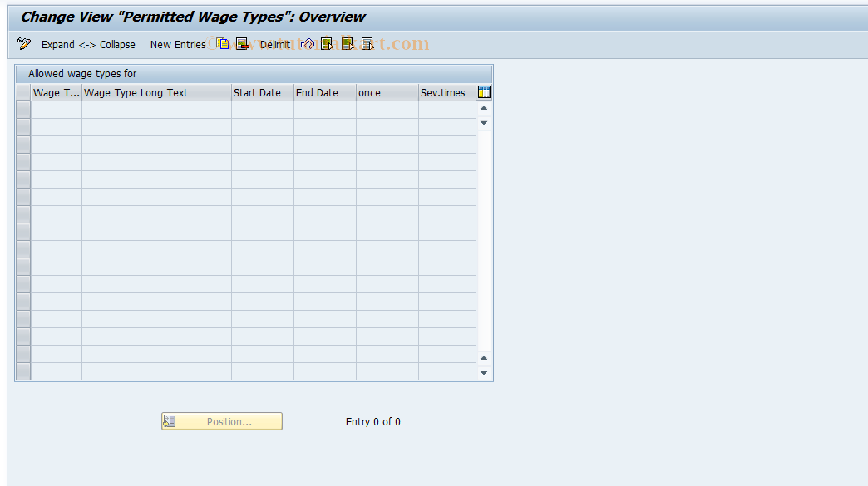Click the Position... button
Viewport: 868px width, 486px height.
click(x=222, y=421)
